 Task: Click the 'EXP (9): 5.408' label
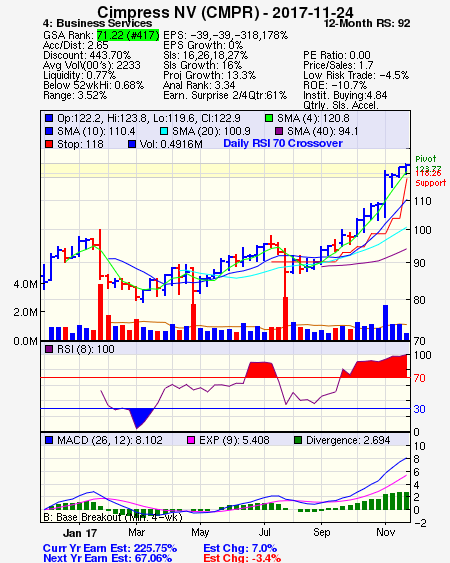point(234,440)
